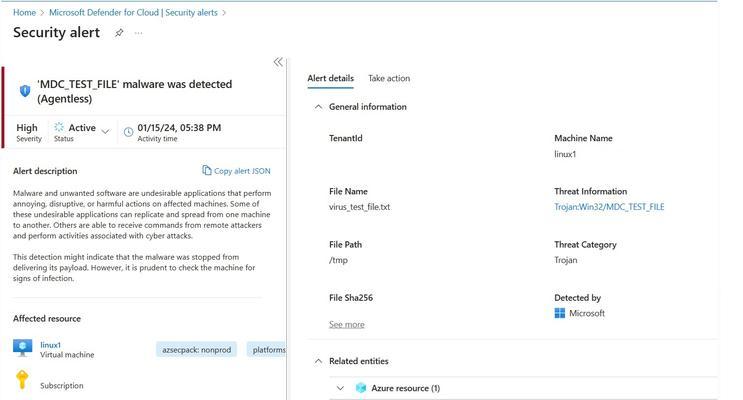Image resolution: width=743 pixels, height=400 pixels.
Task: Copy alert JSON link
Action: (x=242, y=171)
